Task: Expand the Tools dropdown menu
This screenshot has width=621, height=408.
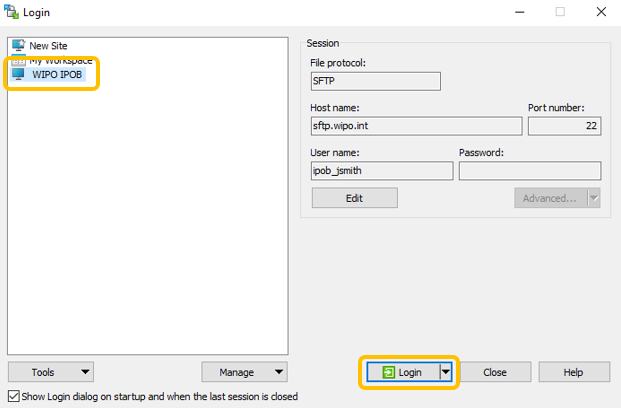Action: tap(51, 372)
